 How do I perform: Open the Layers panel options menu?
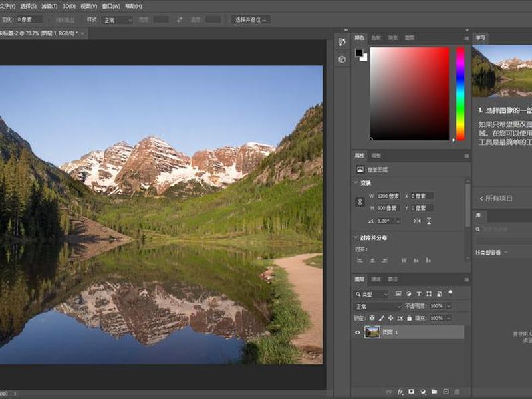(467, 279)
